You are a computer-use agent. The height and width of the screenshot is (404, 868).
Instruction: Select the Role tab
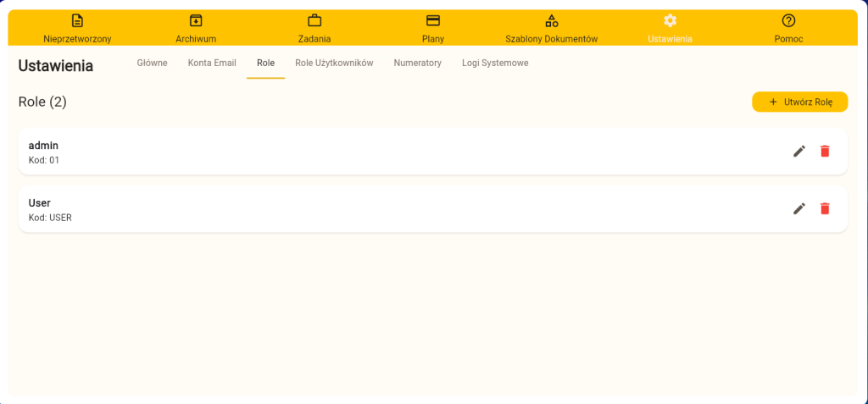[265, 63]
